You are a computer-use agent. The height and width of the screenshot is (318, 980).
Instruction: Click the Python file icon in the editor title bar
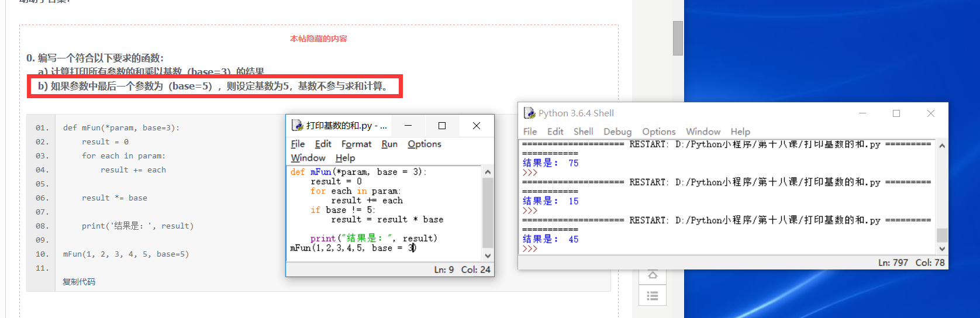(x=297, y=126)
